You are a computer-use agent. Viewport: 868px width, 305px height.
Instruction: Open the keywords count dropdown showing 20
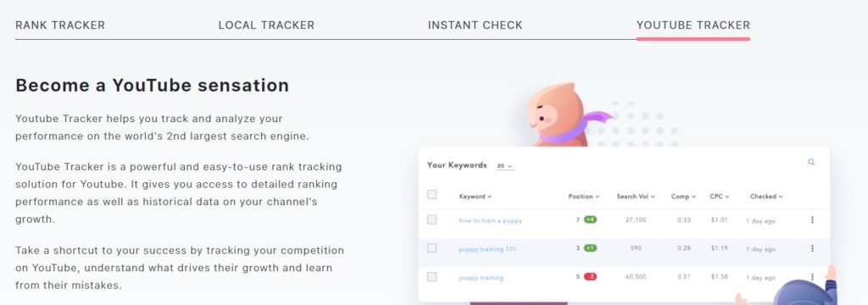tap(504, 166)
